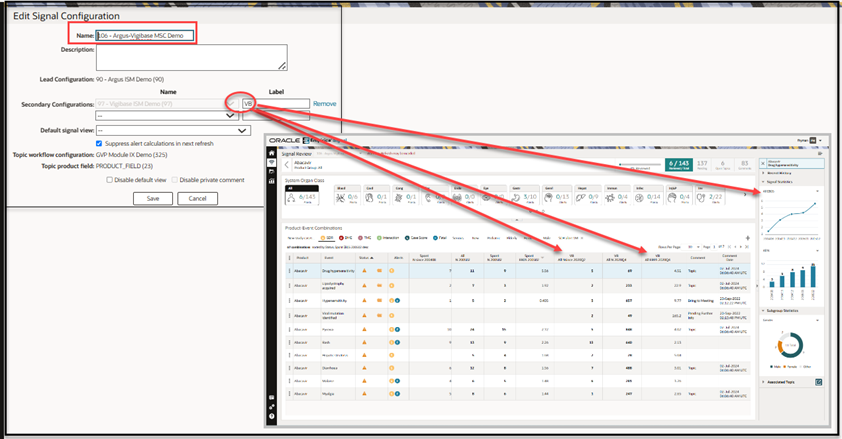Select the Immun card showing 0/4
The height and width of the screenshot is (439, 842).
pyautogui.click(x=617, y=195)
